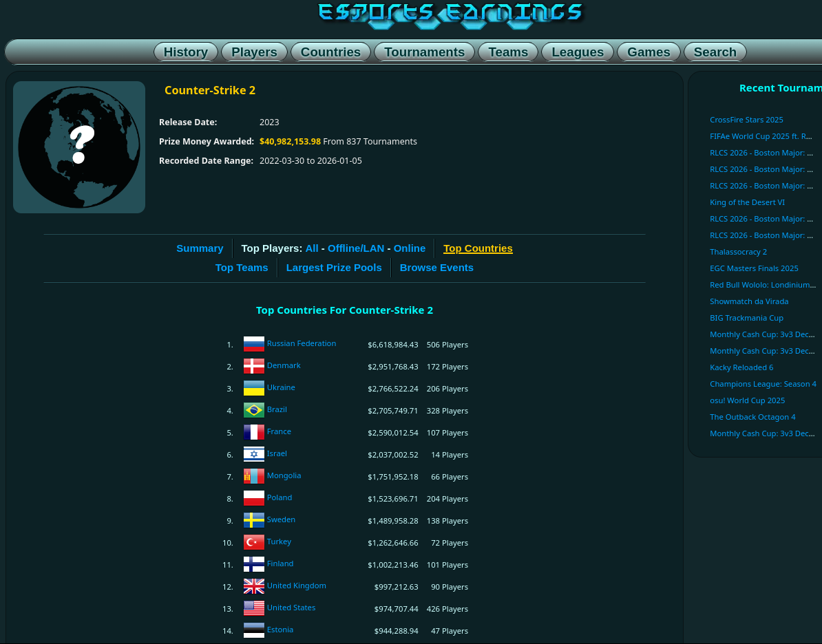Click the Turkey flag icon
Screen dimensions: 822x644
[x=254, y=541]
